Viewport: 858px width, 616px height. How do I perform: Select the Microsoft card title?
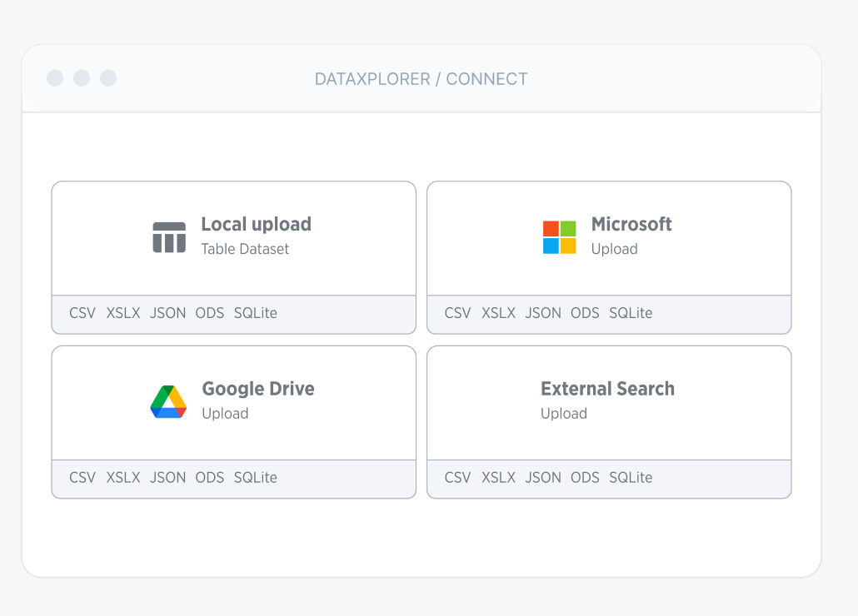point(631,224)
